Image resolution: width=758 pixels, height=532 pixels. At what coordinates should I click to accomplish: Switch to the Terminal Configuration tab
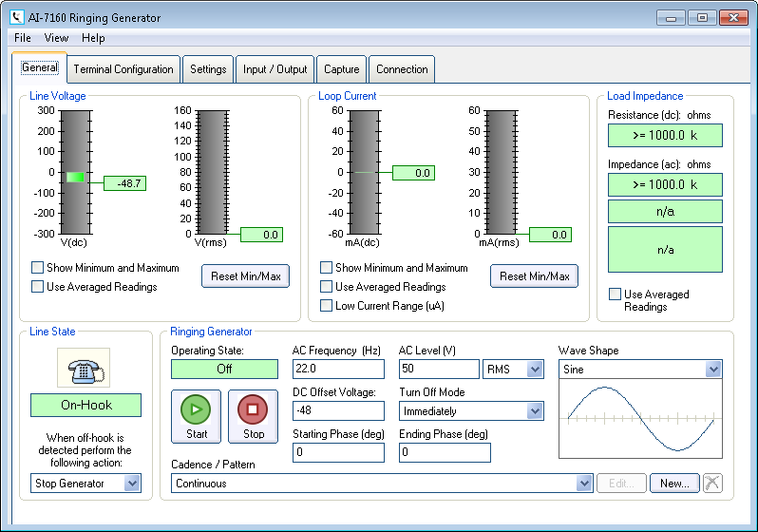click(x=123, y=69)
